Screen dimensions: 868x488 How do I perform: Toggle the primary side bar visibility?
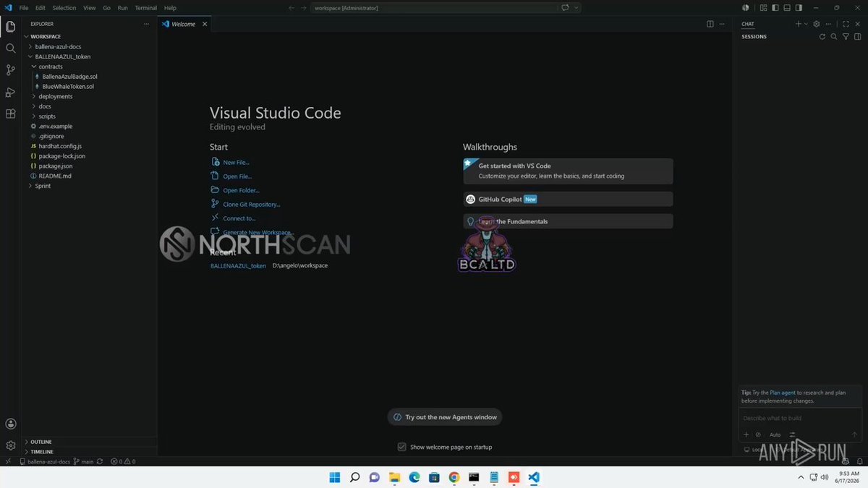pos(775,7)
